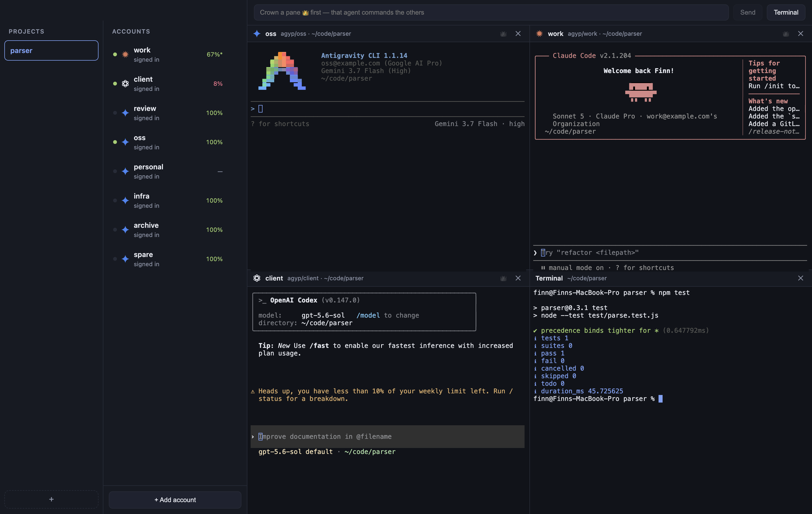812x514 pixels.
Task: Crown the work pane
Action: point(786,34)
